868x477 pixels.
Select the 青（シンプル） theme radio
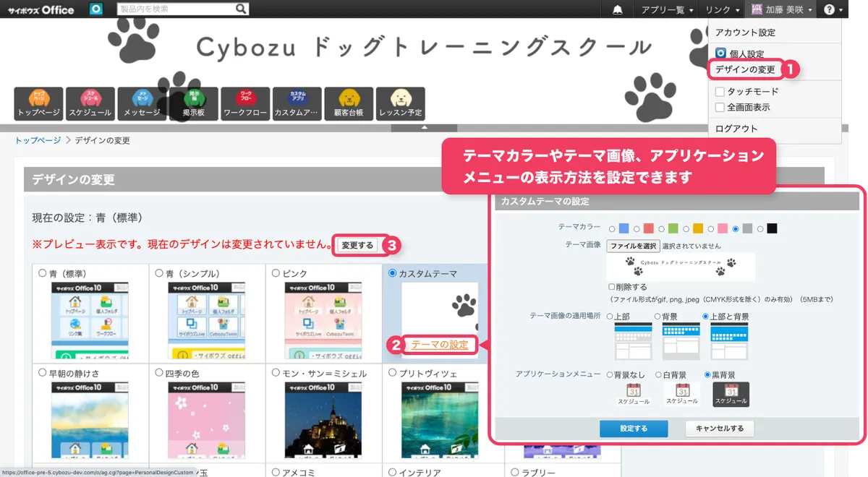(x=159, y=274)
